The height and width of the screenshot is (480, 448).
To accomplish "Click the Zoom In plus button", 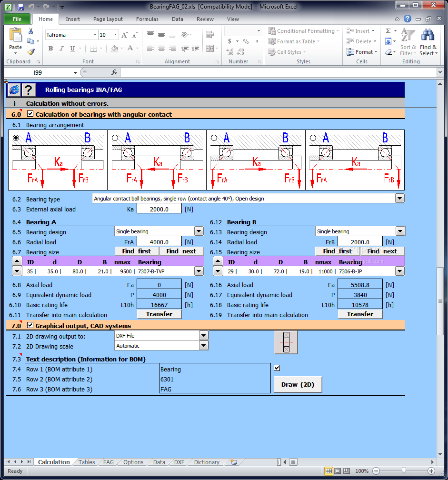I will point(431,471).
